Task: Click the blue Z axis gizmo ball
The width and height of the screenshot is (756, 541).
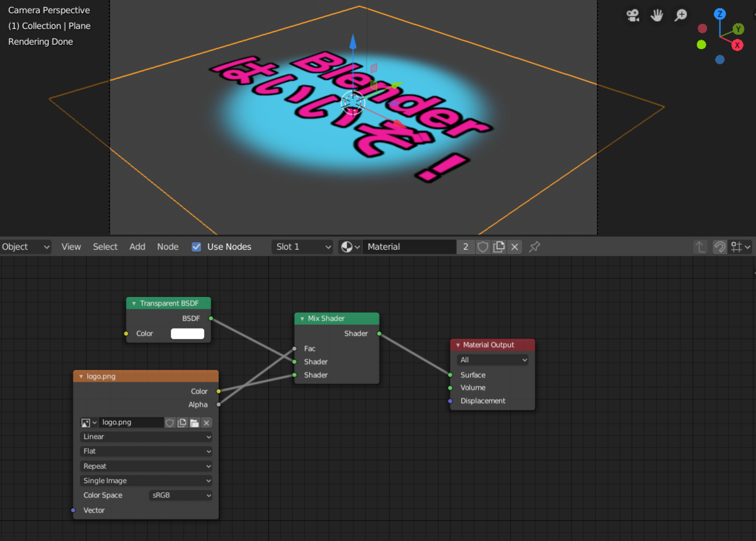Action: coord(719,14)
